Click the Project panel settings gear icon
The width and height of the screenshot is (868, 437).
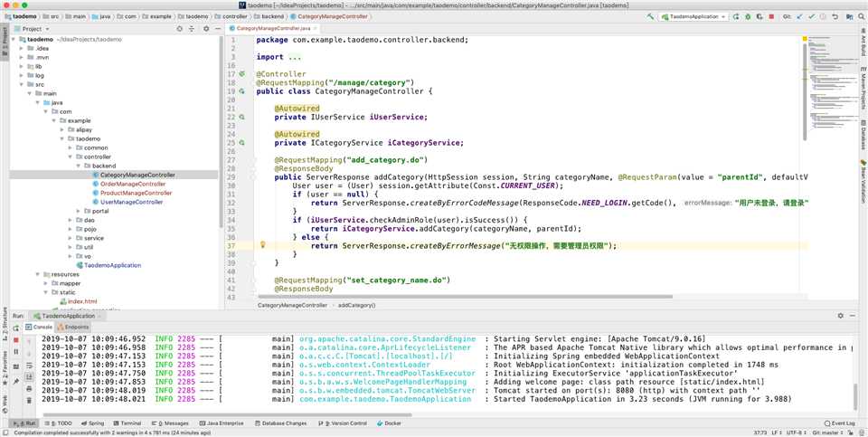(206, 29)
